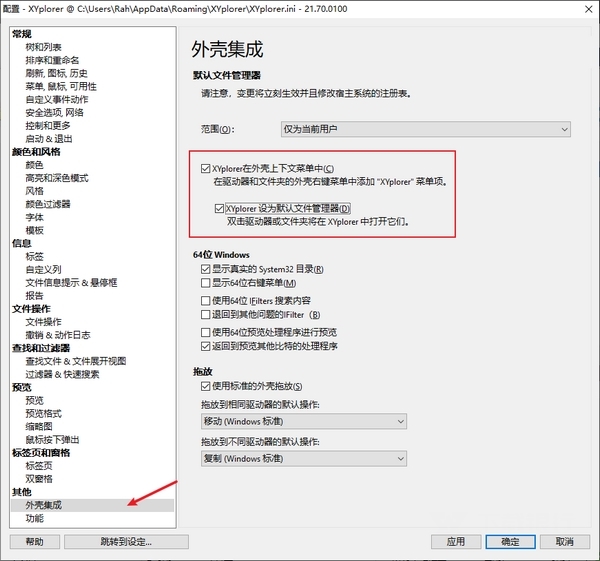
Task: Click the 应用 button
Action: point(456,541)
